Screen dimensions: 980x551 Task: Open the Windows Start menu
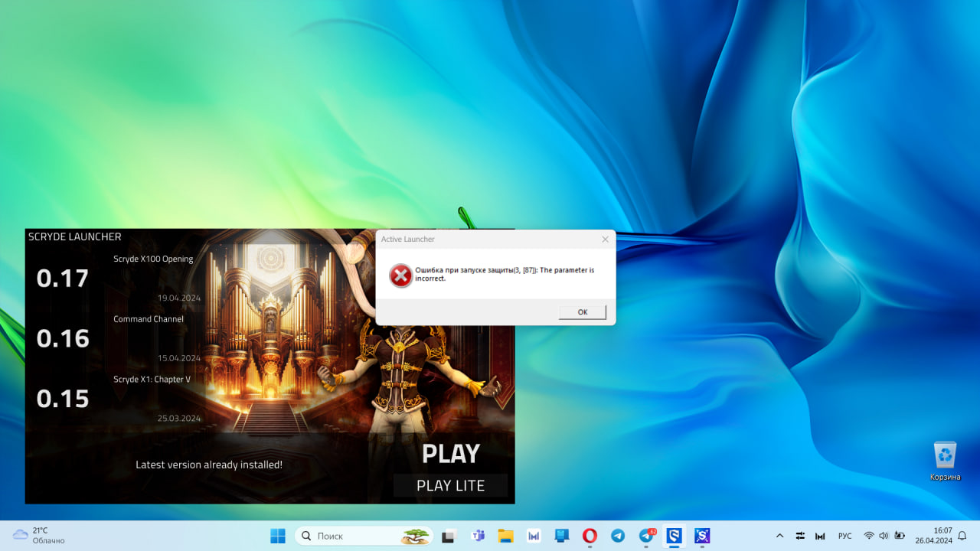(277, 536)
